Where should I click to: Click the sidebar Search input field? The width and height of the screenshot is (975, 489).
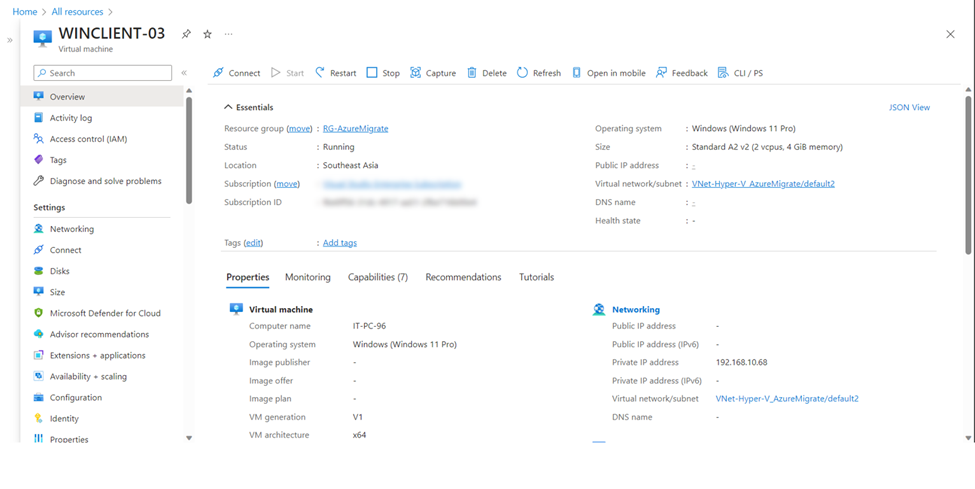click(103, 73)
